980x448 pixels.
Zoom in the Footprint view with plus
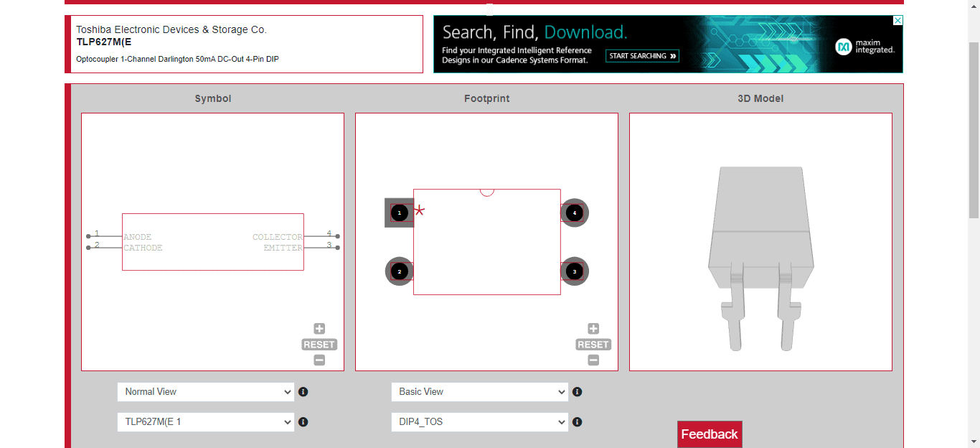[x=593, y=329]
